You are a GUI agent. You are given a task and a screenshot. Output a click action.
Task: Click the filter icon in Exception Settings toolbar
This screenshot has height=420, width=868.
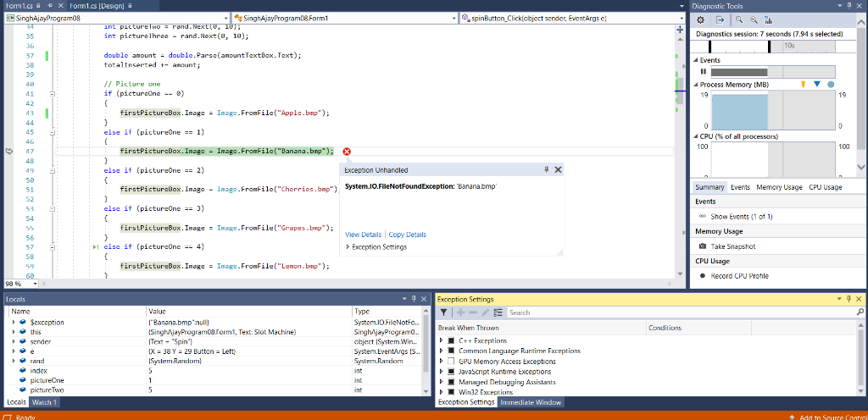tap(443, 312)
